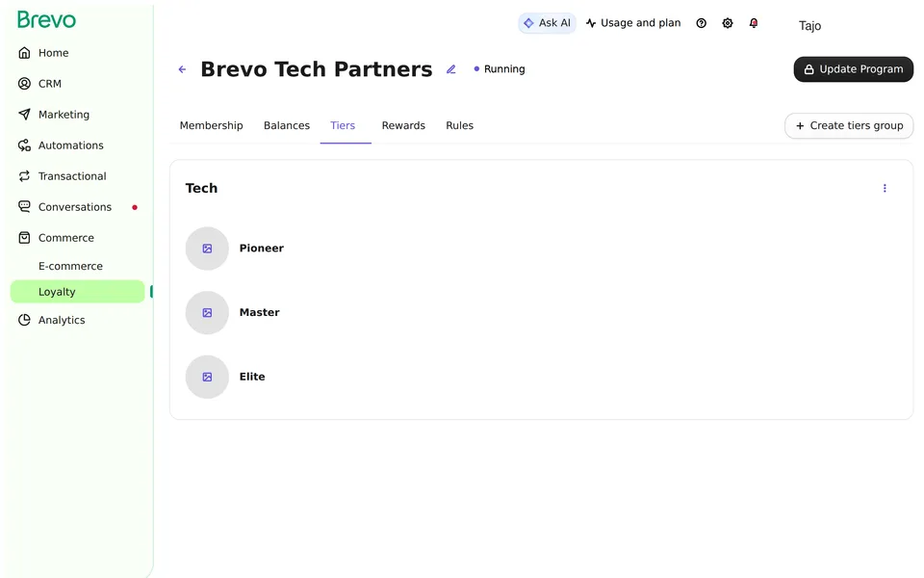Click the Master tier image placeholder

click(x=207, y=312)
